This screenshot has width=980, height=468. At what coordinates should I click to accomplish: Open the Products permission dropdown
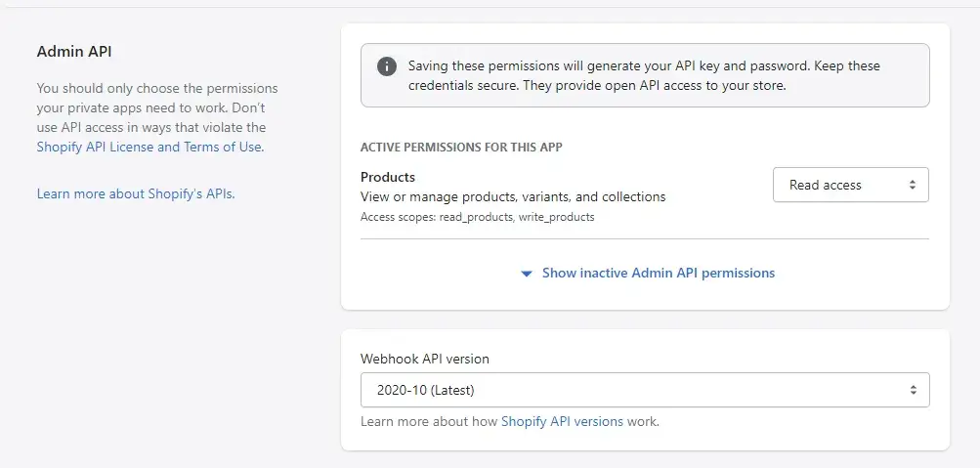850,185
